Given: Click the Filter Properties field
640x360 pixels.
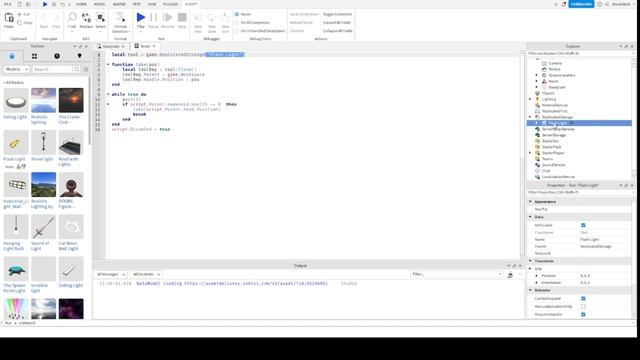Looking at the screenshot, I should 580,192.
